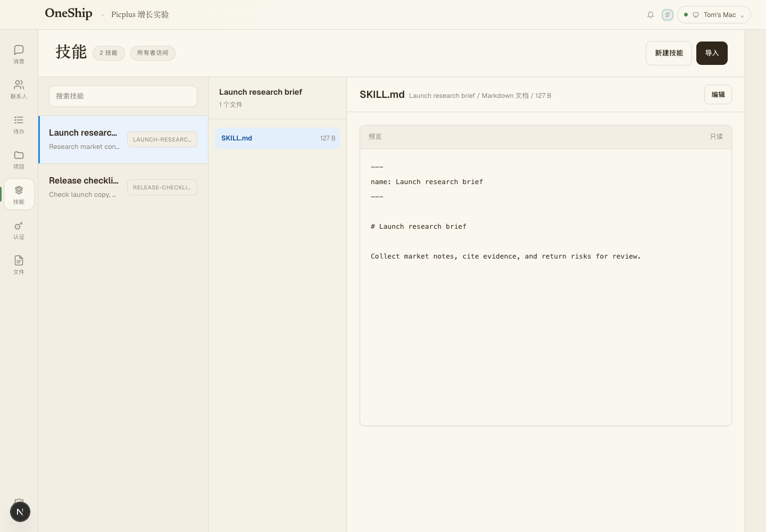Click the LAUNCH-RESEARC… tag badge
766x532 pixels.
(162, 139)
